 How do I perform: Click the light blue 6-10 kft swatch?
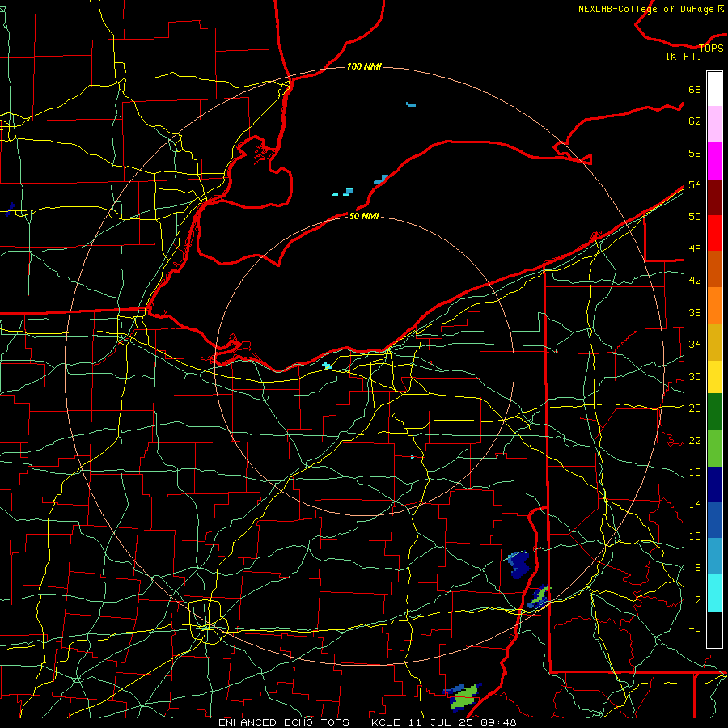tap(714, 557)
